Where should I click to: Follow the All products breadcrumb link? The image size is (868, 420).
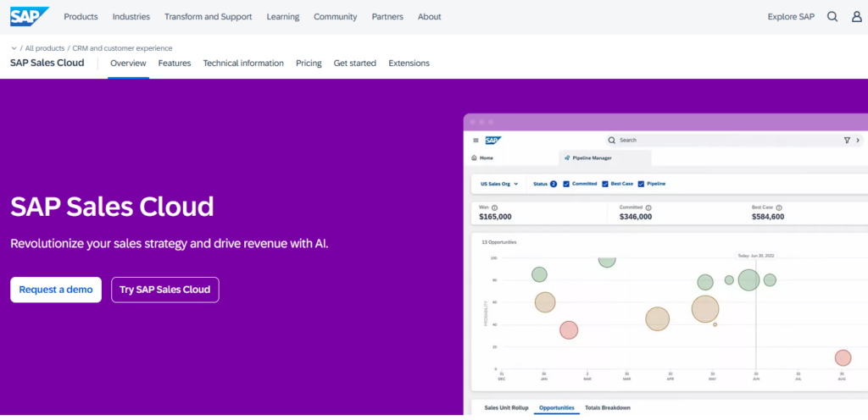45,48
